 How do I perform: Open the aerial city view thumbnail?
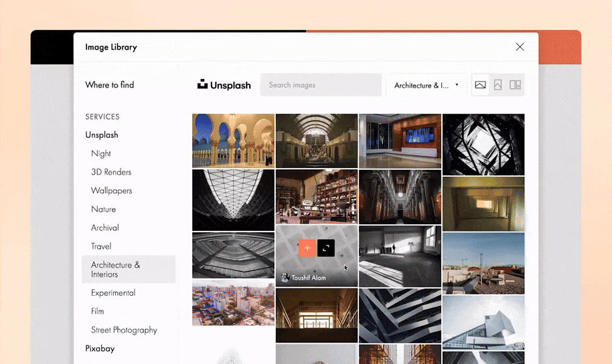(x=233, y=302)
